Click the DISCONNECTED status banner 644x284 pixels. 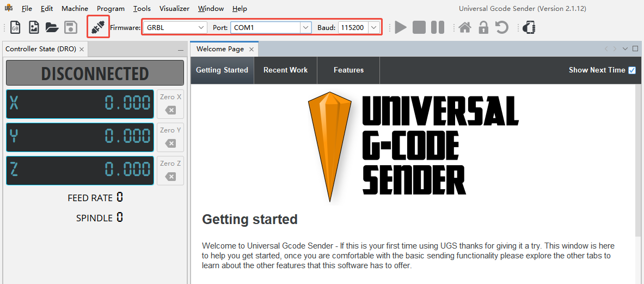(x=95, y=73)
